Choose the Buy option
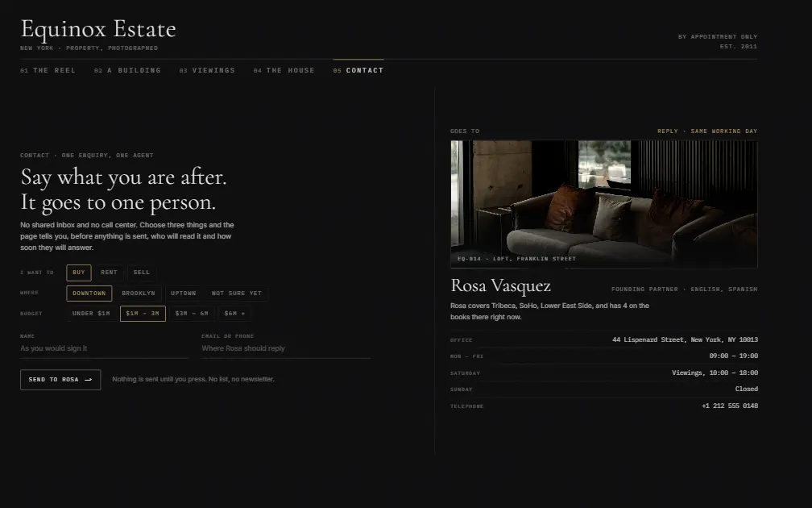812x508 pixels. (79, 273)
